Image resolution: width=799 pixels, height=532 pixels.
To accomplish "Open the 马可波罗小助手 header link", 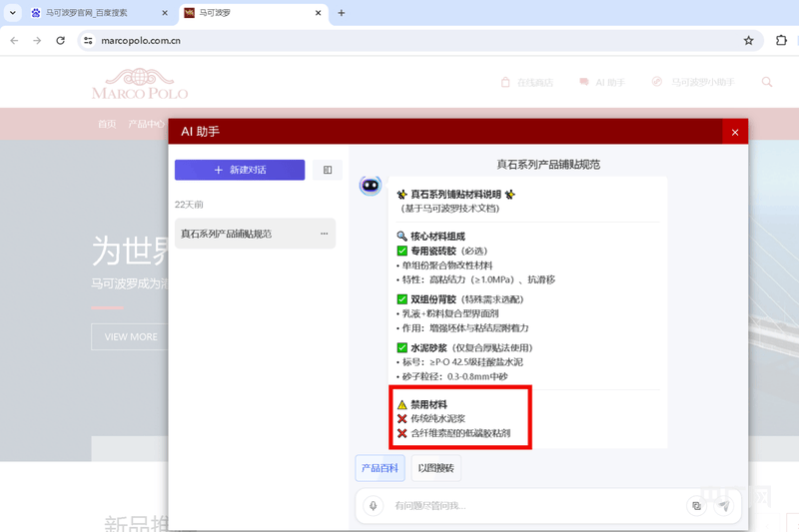I will coord(693,82).
